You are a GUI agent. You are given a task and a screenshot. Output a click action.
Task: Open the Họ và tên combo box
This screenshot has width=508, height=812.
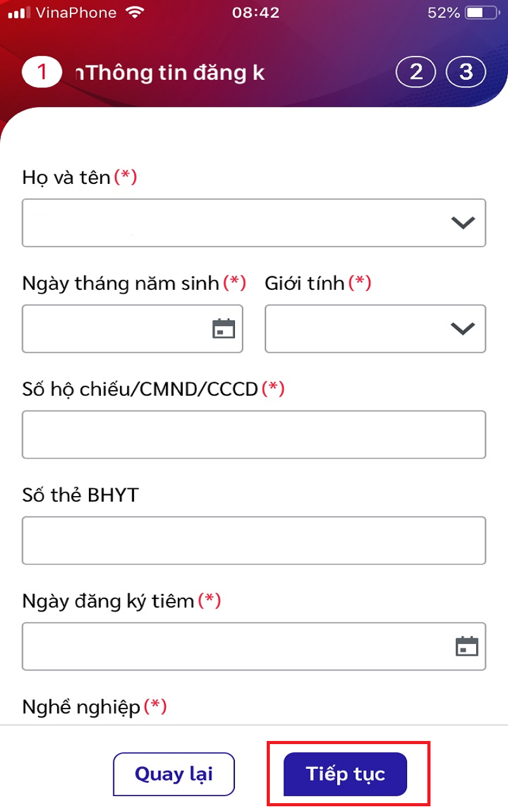[x=254, y=223]
